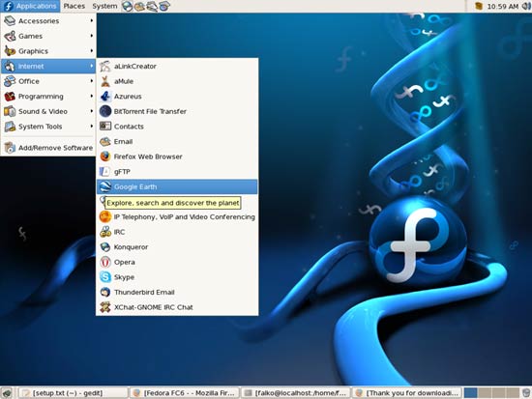Expand the Programming submenu arrow
532x399 pixels.
[x=92, y=96]
